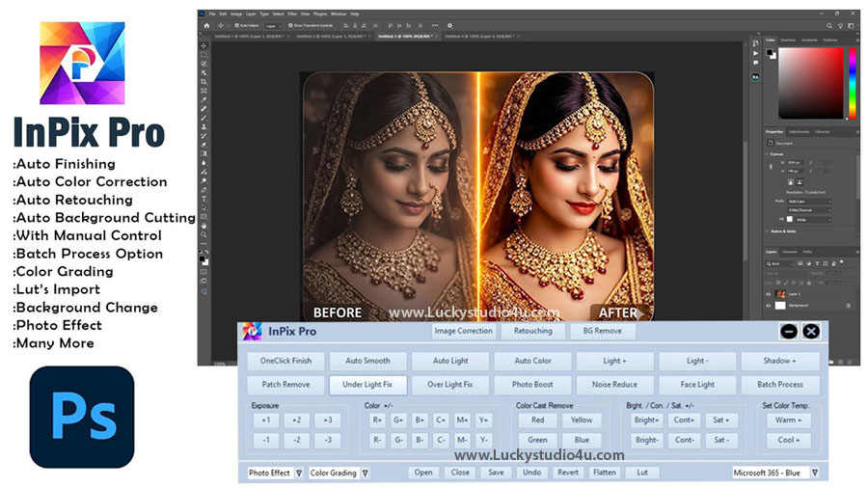
Task: Select the Move tool in Photoshop toolbar
Action: click(x=203, y=46)
